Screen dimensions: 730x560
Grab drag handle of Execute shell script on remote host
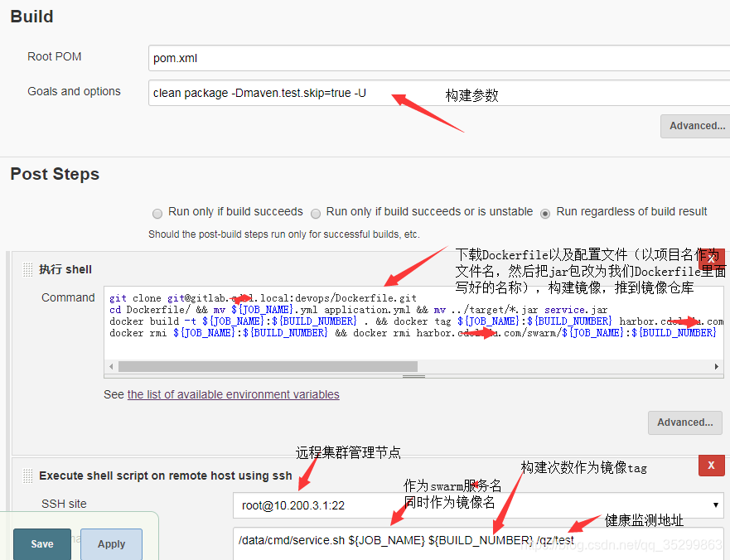(x=27, y=476)
